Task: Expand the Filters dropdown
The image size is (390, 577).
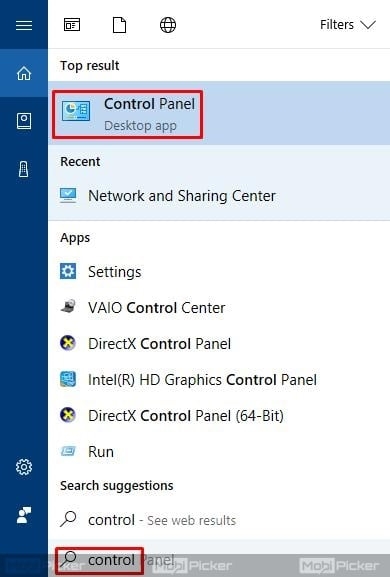Action: point(348,25)
